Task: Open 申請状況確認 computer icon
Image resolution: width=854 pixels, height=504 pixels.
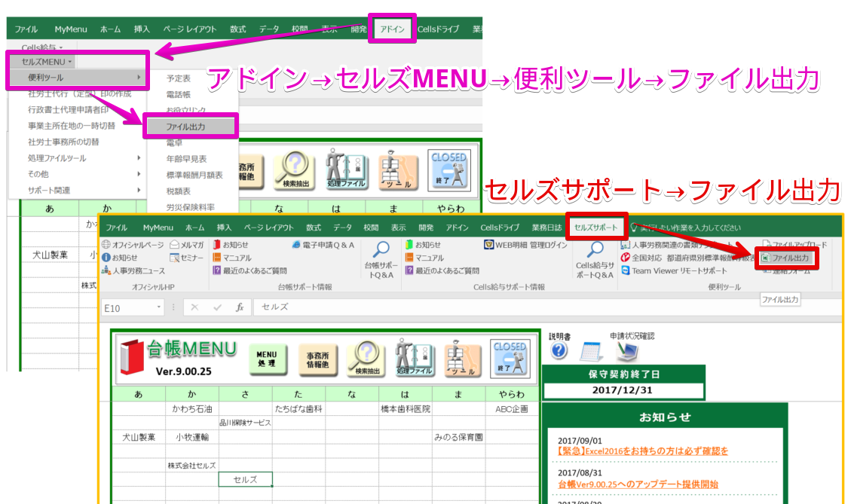Action: (627, 352)
